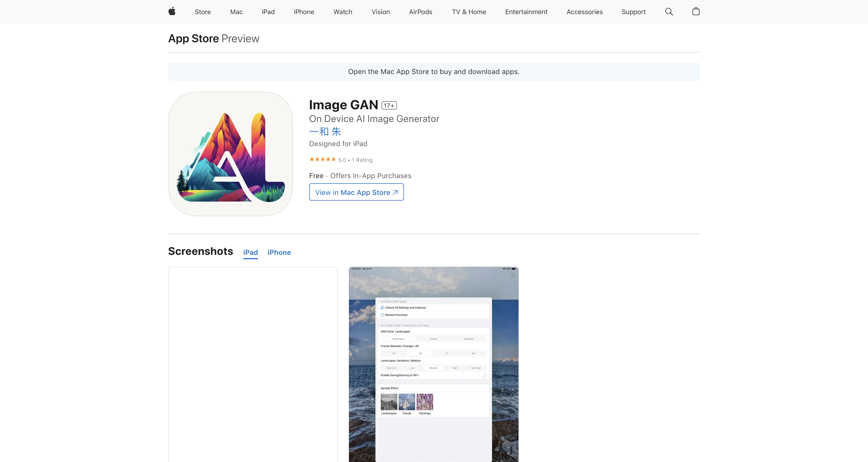Click the 17+ age rating badge
Image resolution: width=868 pixels, height=462 pixels.
(389, 105)
